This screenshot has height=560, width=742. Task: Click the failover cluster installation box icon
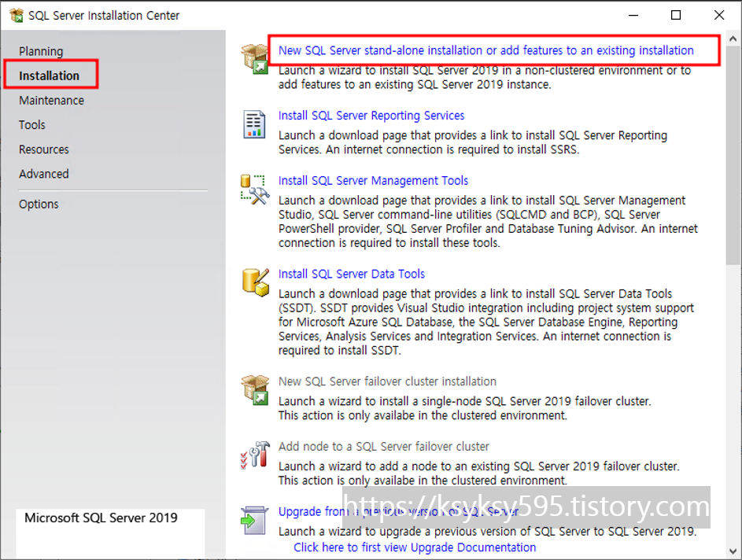coord(255,390)
